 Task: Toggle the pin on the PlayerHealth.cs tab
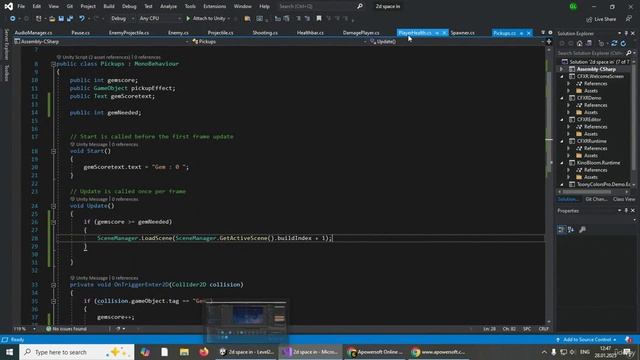coord(437,33)
